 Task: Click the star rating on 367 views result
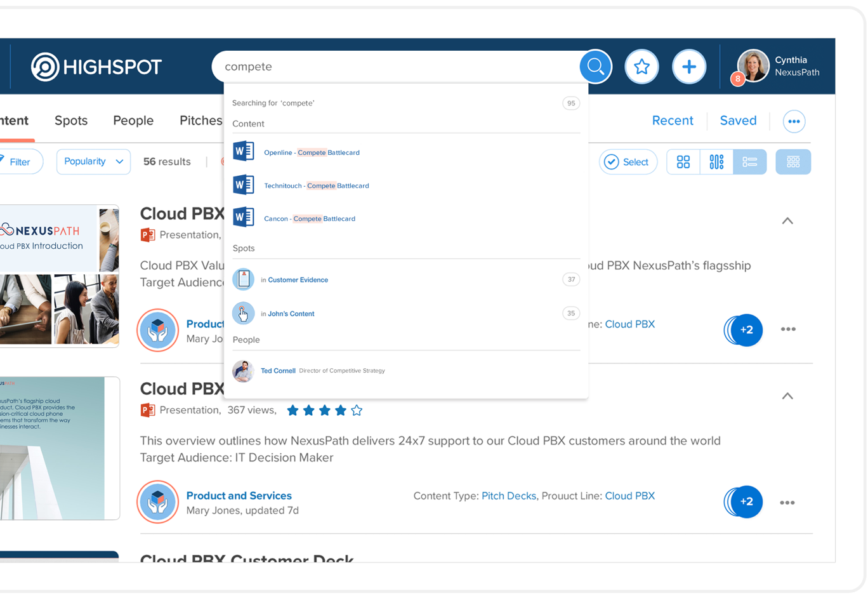tap(324, 410)
